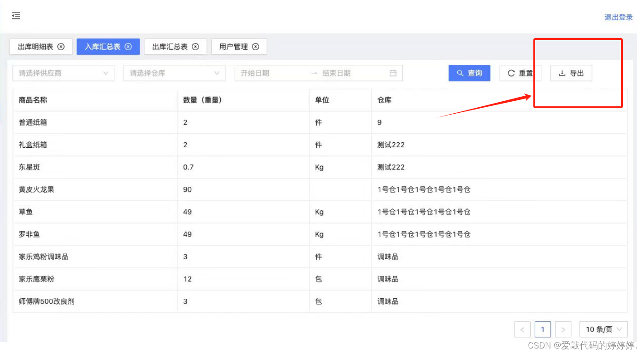Open the 请选择仓库 warehouse dropdown
This screenshot has width=644, height=354.
[x=174, y=73]
